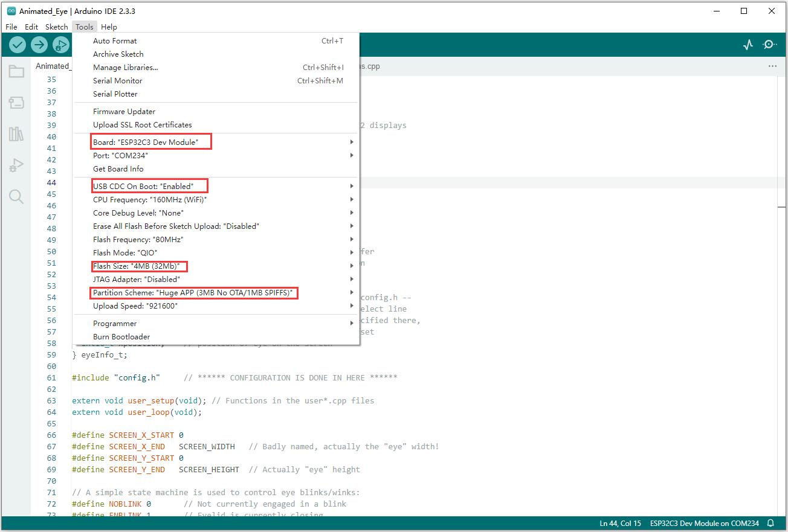This screenshot has width=788, height=532.
Task: Click the Verify checkmark button
Action: [18, 45]
